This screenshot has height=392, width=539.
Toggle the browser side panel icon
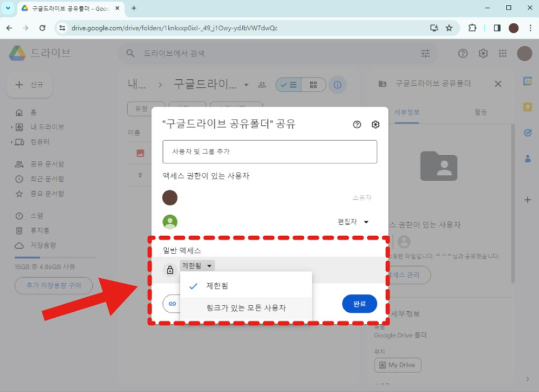coord(497,28)
